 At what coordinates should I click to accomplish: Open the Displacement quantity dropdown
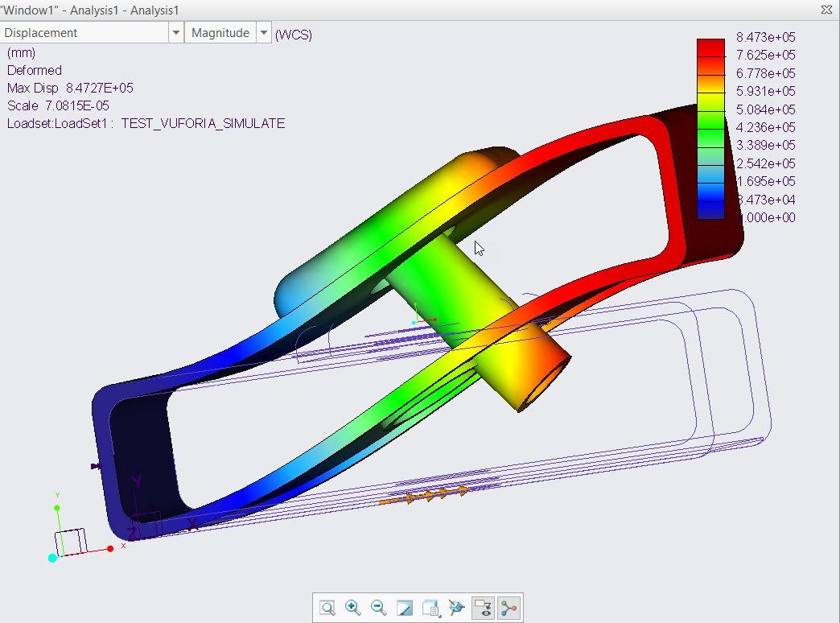pos(175,32)
